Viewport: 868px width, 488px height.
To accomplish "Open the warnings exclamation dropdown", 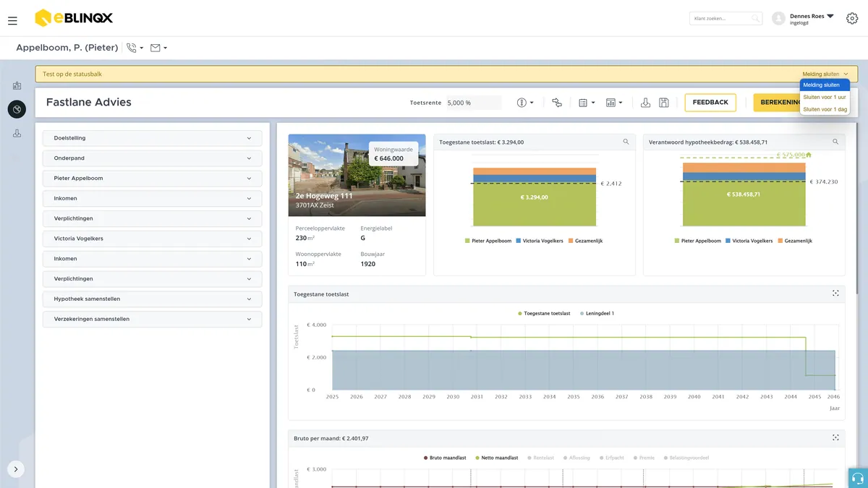I will (525, 103).
